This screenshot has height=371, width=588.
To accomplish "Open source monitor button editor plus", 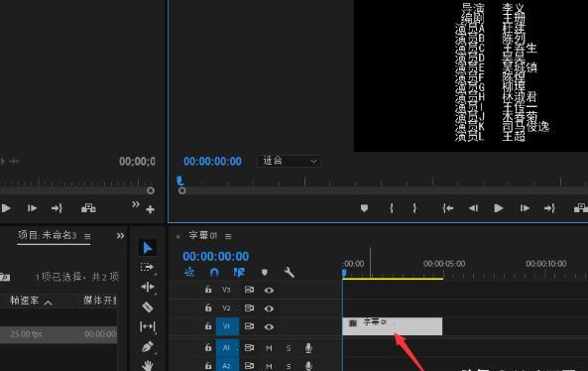I will click(x=150, y=209).
